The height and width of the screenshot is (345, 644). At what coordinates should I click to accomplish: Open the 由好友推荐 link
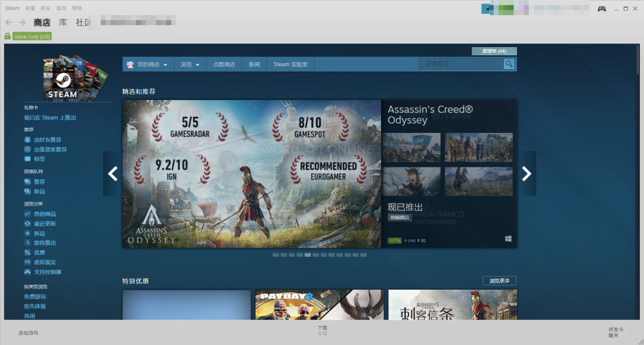[x=48, y=139]
